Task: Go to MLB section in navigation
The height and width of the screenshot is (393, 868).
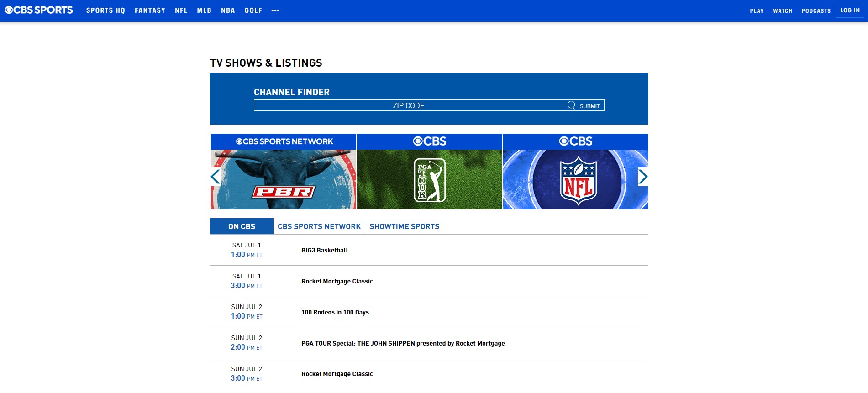Action: [204, 10]
